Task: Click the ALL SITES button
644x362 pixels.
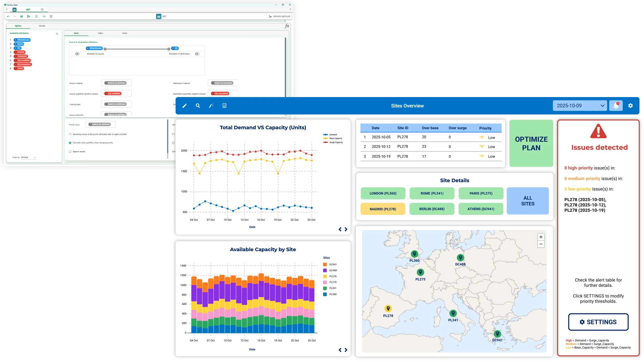Action: (x=528, y=201)
